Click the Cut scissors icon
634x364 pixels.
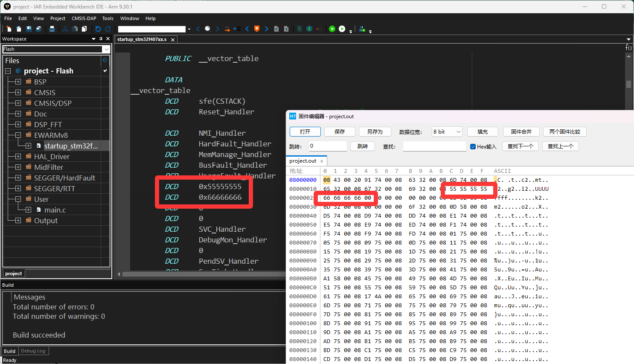(x=65, y=29)
